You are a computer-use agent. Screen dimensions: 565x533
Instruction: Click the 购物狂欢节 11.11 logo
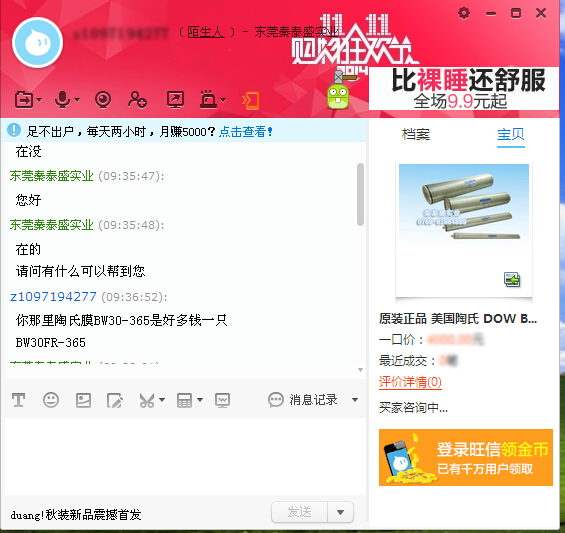[355, 43]
